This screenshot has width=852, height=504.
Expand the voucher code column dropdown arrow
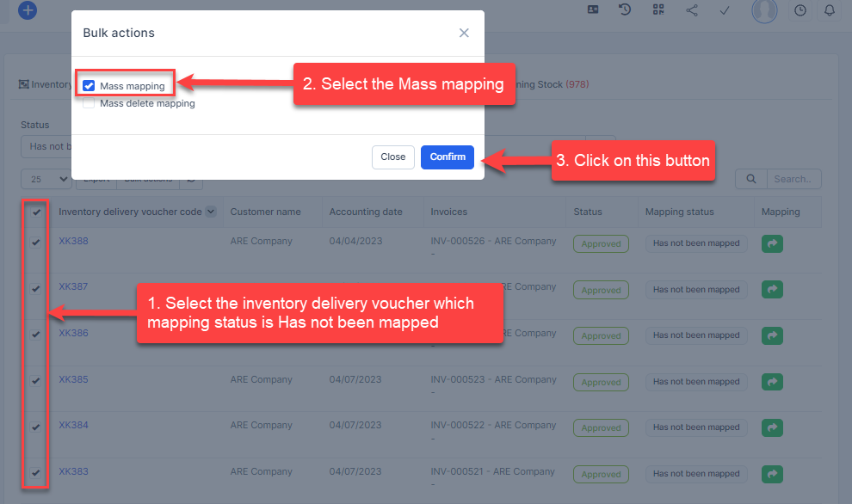coord(211,212)
